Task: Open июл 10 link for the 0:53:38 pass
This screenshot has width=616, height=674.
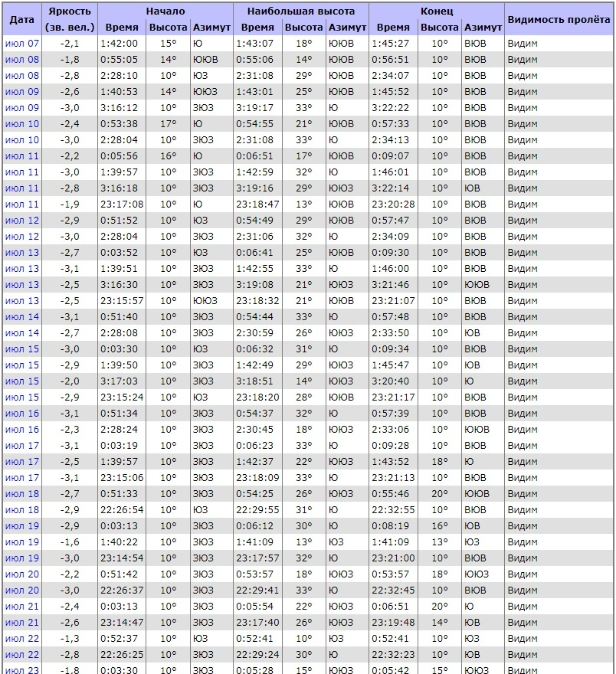Action: (x=22, y=124)
